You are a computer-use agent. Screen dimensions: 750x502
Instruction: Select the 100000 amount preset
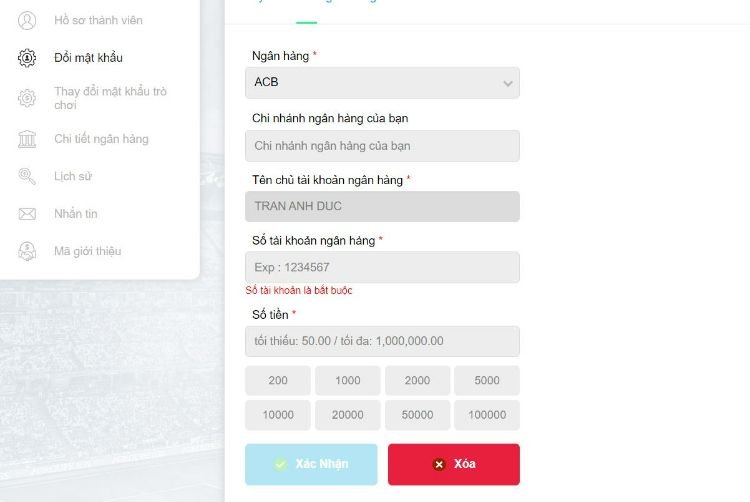click(487, 415)
